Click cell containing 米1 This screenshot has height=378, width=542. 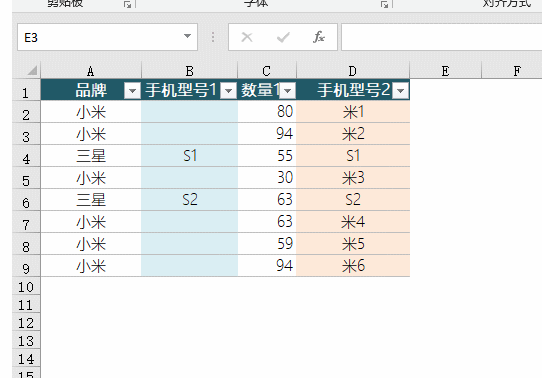353,112
